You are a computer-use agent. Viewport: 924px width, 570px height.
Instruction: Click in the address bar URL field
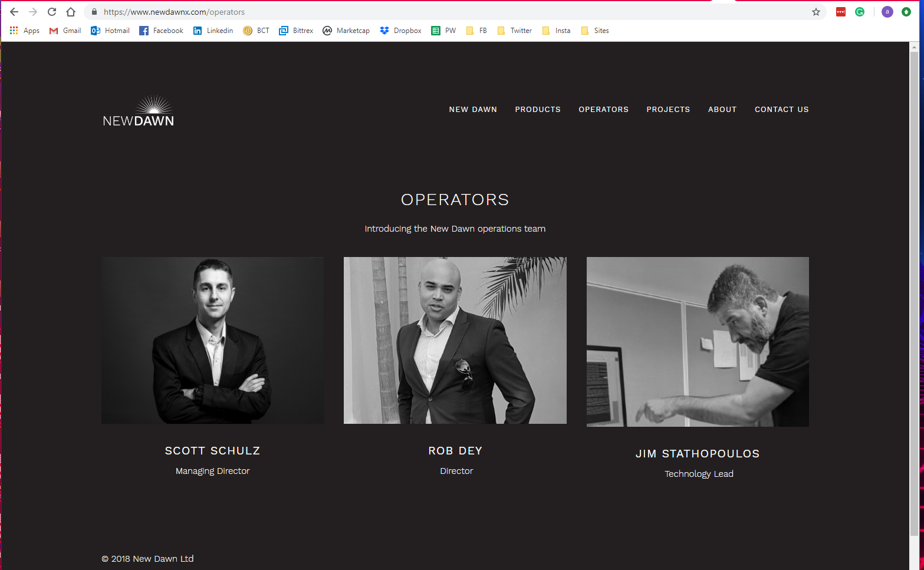pos(448,12)
